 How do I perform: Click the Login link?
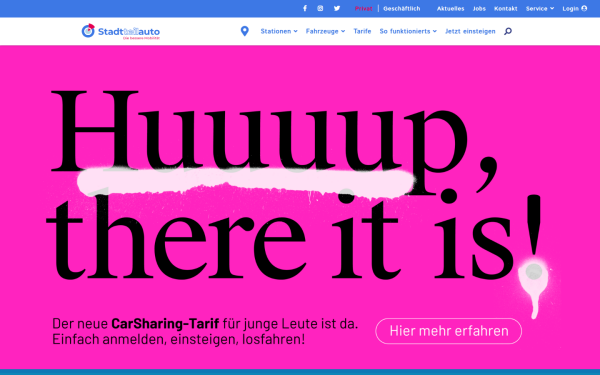coord(570,8)
